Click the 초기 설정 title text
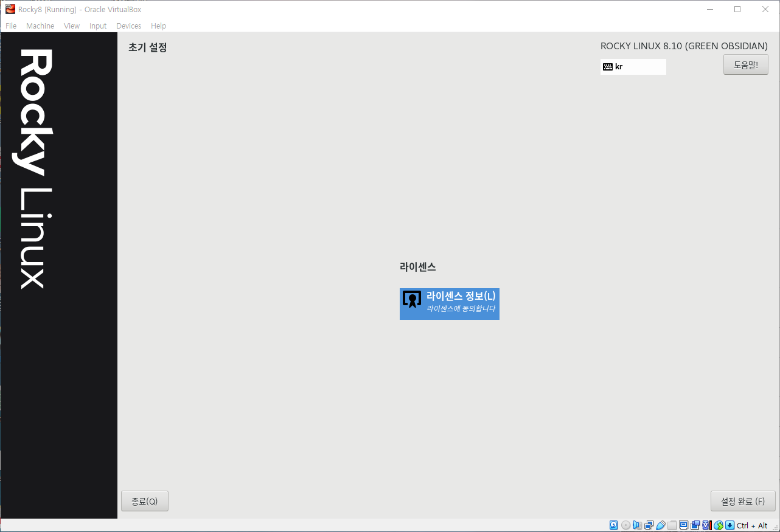Screen dimensions: 780x532 [x=148, y=47]
